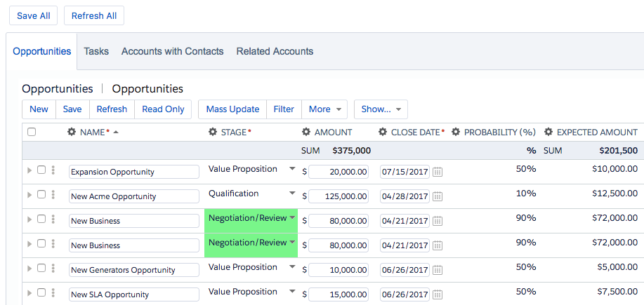Viewport: 644px width, 305px height.
Task: Open the AMOUNT column gear settings
Action: (x=306, y=132)
